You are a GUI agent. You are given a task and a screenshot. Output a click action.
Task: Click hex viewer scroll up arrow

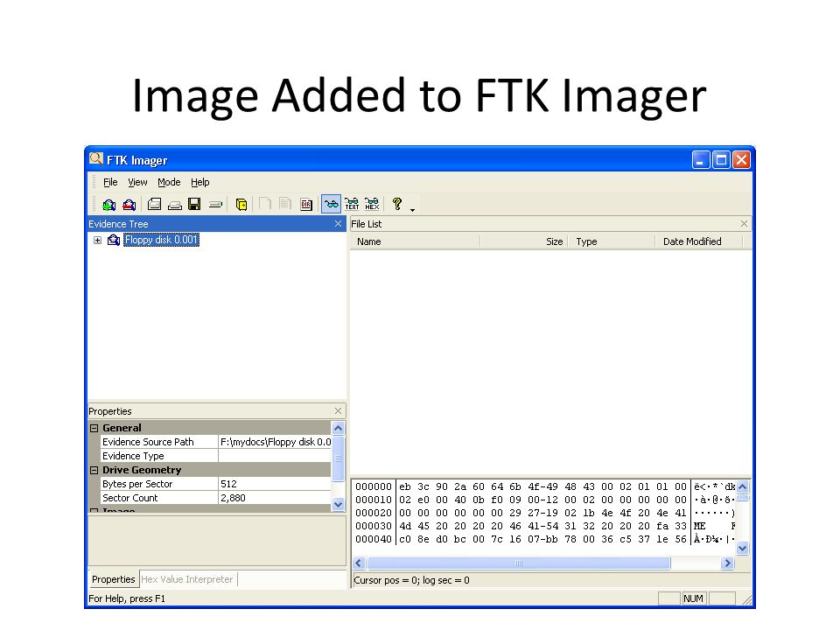[x=743, y=487]
